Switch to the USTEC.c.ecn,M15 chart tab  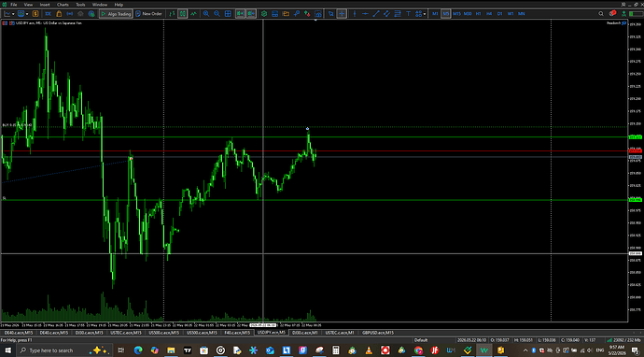[126, 333]
